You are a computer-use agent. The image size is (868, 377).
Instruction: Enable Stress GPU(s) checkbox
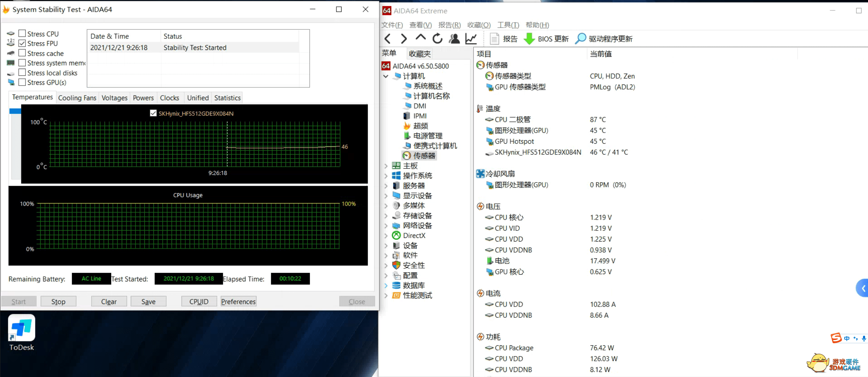pyautogui.click(x=22, y=82)
